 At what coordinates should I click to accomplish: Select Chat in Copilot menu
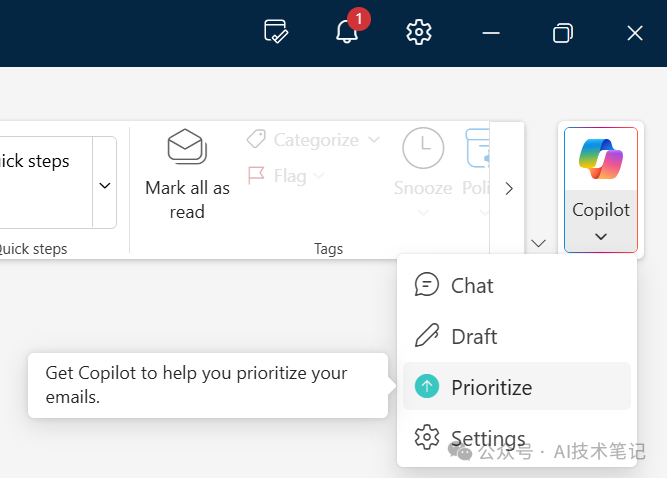coord(516,285)
